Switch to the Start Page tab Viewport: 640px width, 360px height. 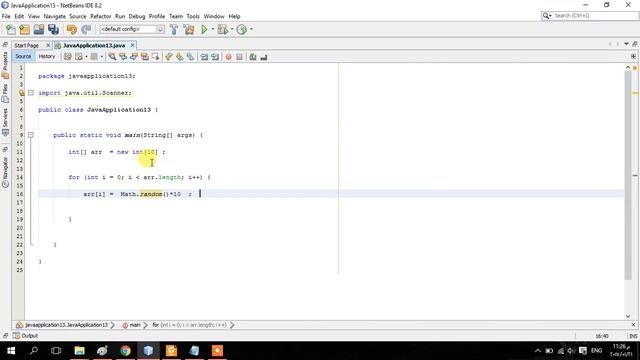point(27,45)
